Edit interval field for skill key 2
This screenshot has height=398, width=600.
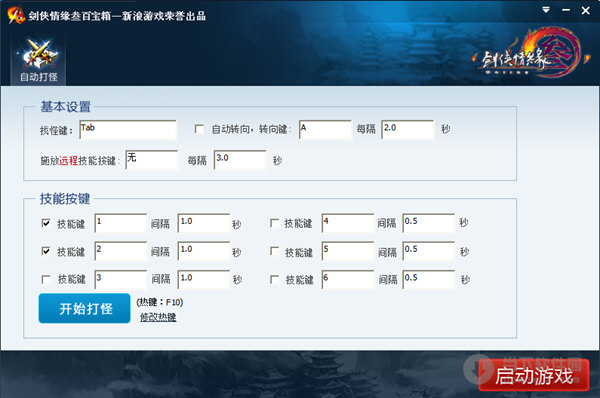204,251
